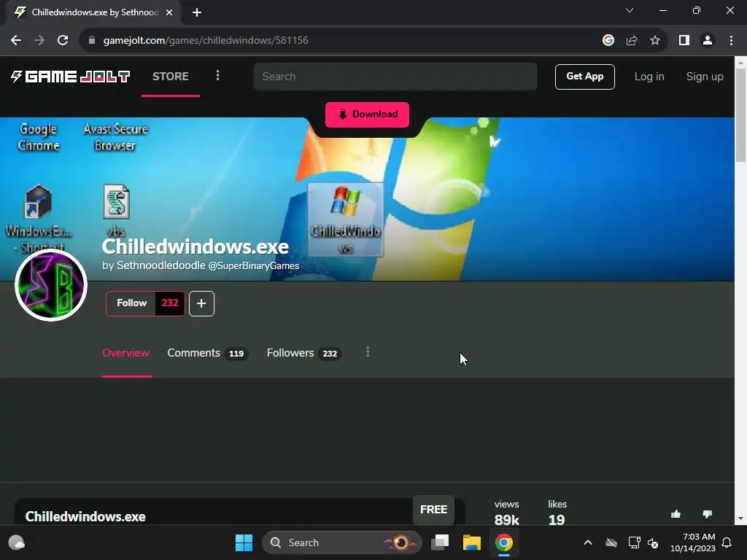View site information via lock icon
The height and width of the screenshot is (560, 747).
[92, 41]
